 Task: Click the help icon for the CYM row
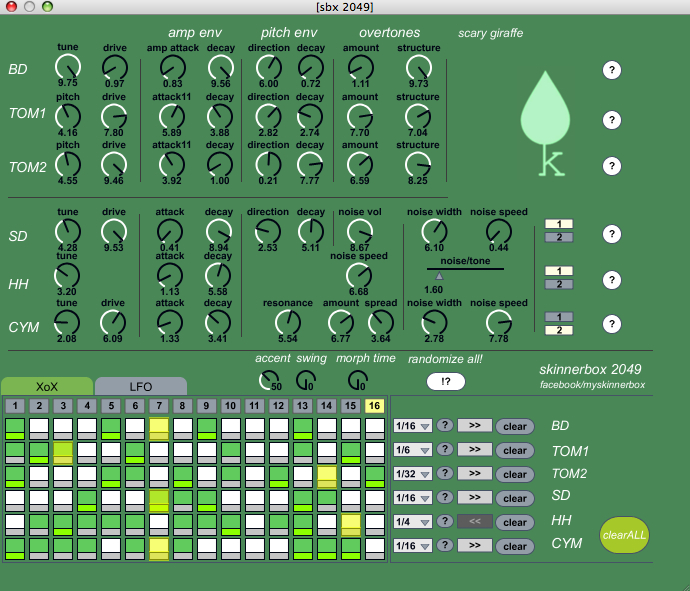tap(611, 325)
